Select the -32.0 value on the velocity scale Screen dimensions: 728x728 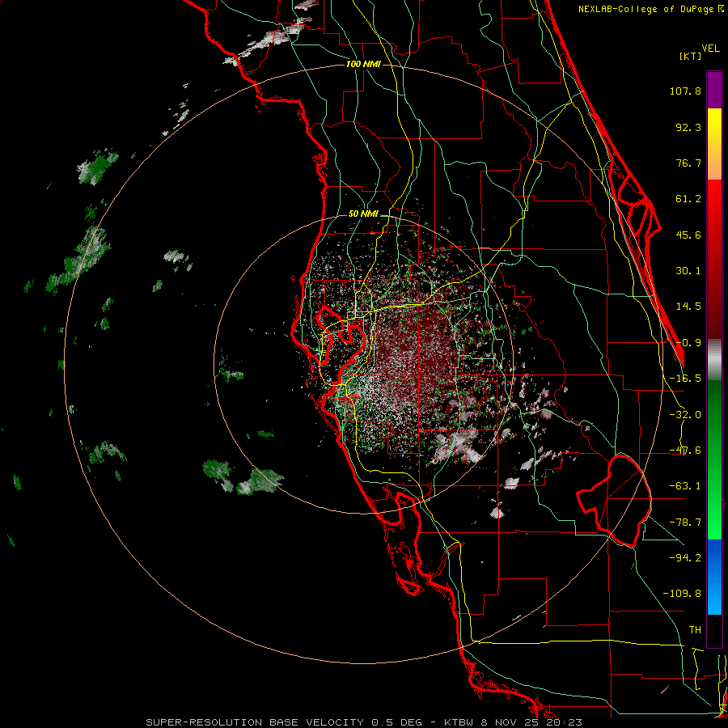click(x=685, y=415)
